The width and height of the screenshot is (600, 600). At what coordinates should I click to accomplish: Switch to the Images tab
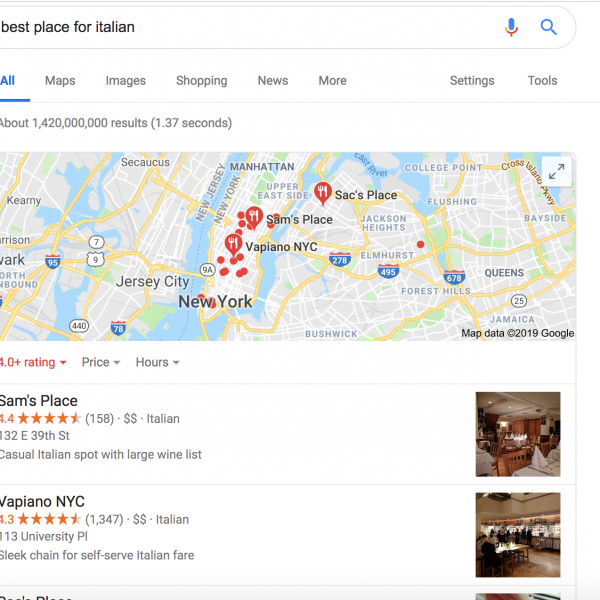click(x=126, y=81)
